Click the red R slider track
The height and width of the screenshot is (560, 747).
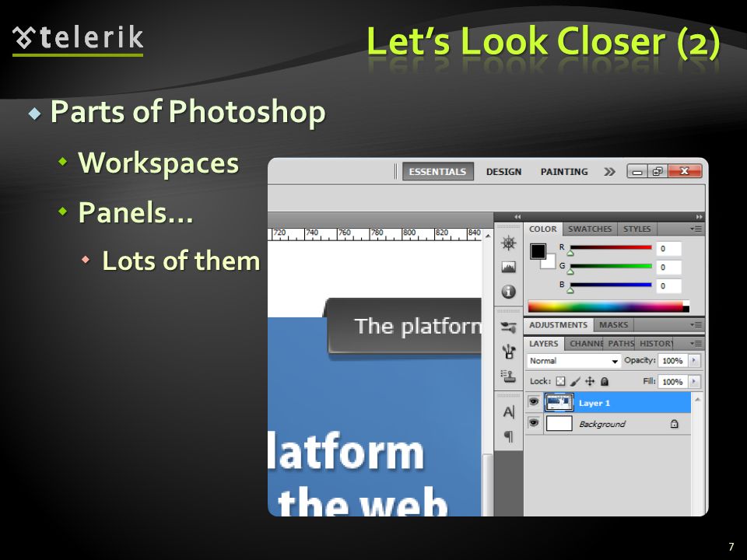611,247
